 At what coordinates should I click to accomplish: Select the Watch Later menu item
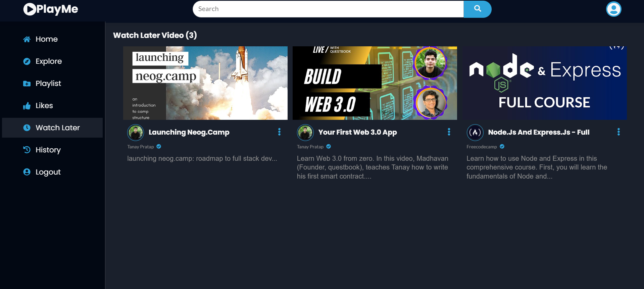pos(52,128)
